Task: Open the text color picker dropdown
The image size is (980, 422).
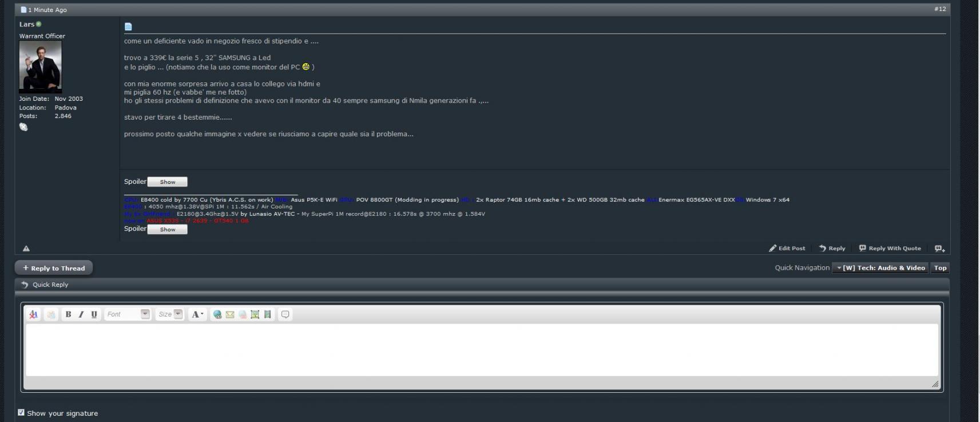Action: pyautogui.click(x=197, y=314)
